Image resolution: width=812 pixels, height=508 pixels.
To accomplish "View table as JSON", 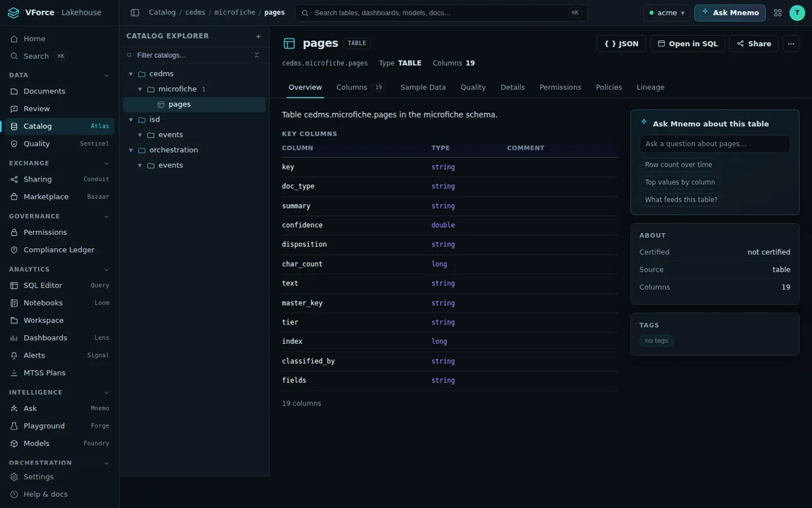I will (621, 43).
